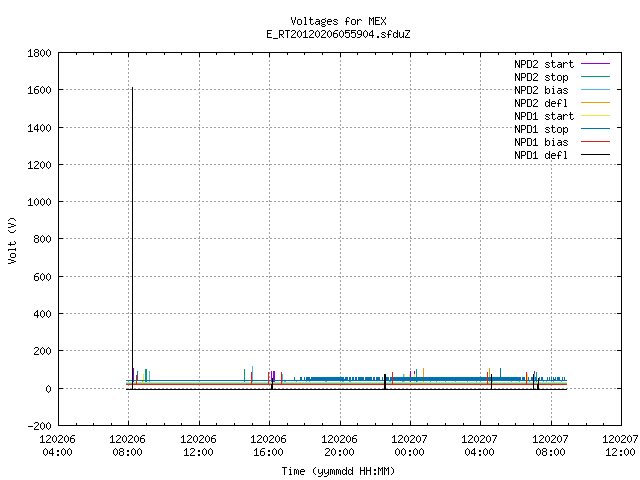Click the "Time (yymmdd HH:MM)" x-axis title
Image resolution: width=640 pixels, height=480 pixels.
point(338,471)
